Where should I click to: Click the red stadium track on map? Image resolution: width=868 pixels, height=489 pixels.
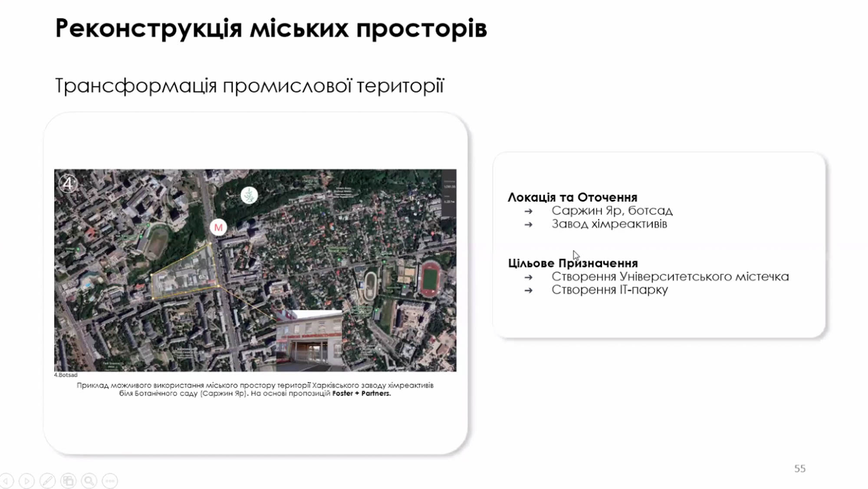(x=430, y=279)
